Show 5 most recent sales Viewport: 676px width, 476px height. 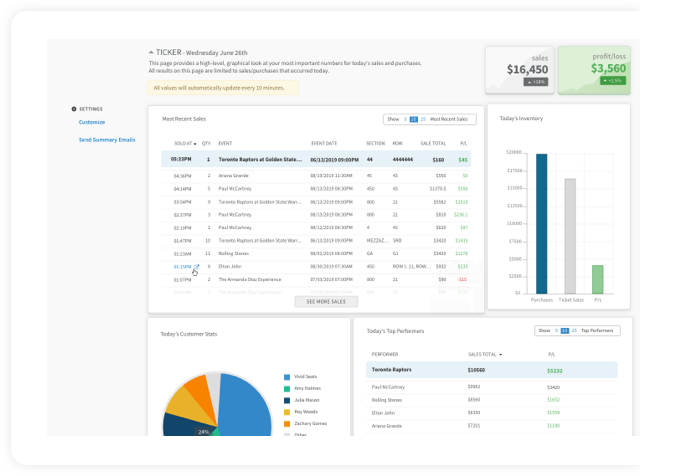[x=404, y=119]
